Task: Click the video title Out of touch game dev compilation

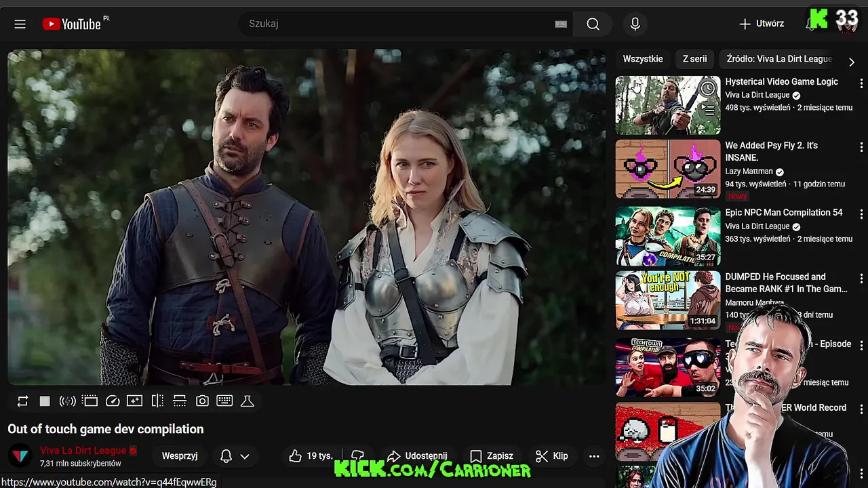Action: coord(106,429)
